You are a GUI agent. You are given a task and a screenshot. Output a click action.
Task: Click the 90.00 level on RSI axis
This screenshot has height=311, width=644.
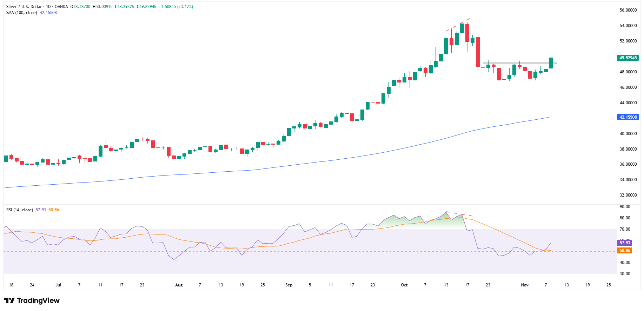[x=625, y=207]
